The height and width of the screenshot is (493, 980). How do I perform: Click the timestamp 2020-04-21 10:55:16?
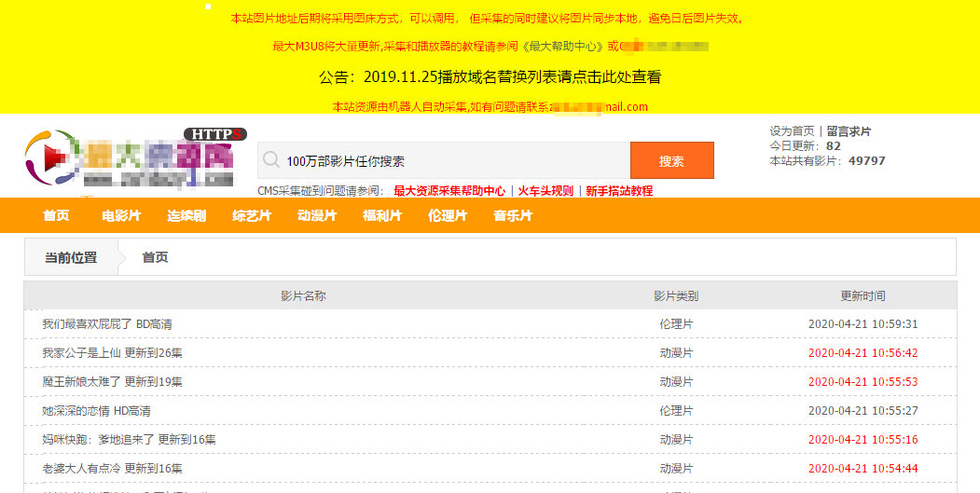[x=863, y=440]
